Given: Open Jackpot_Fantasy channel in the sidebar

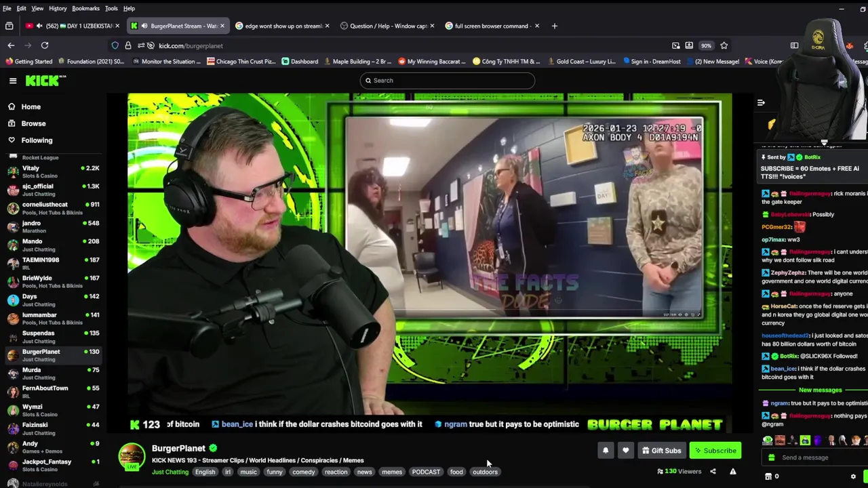Looking at the screenshot, I should click(x=52, y=465).
